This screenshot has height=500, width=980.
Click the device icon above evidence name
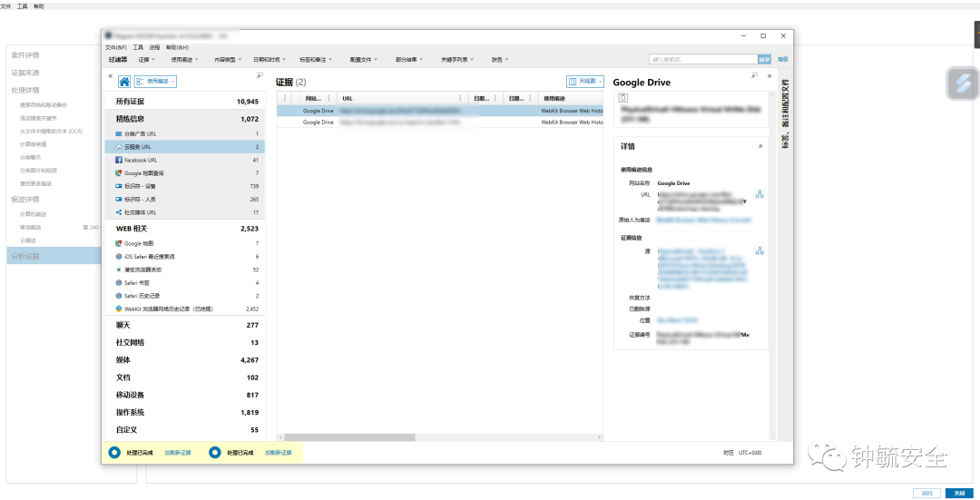[x=623, y=98]
